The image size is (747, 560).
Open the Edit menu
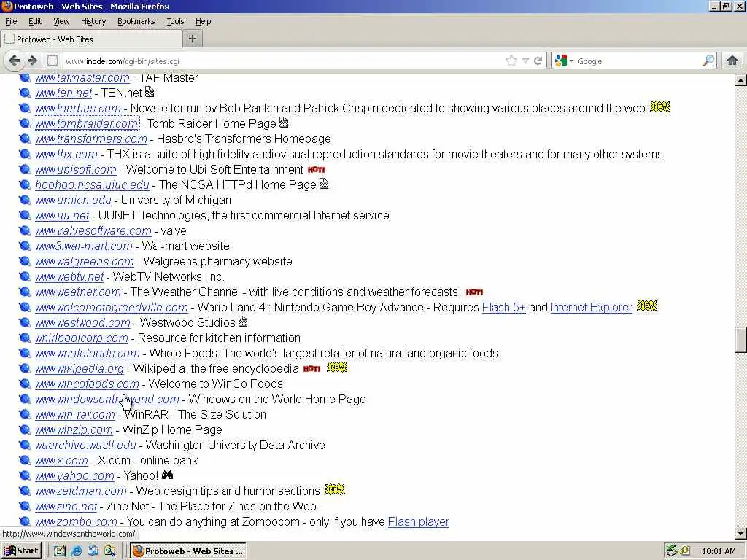click(x=35, y=21)
